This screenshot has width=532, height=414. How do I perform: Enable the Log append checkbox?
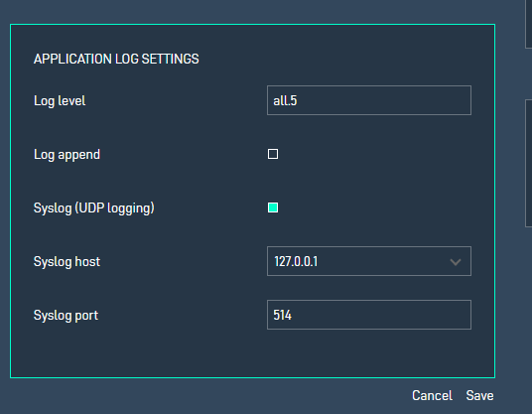coord(273,154)
